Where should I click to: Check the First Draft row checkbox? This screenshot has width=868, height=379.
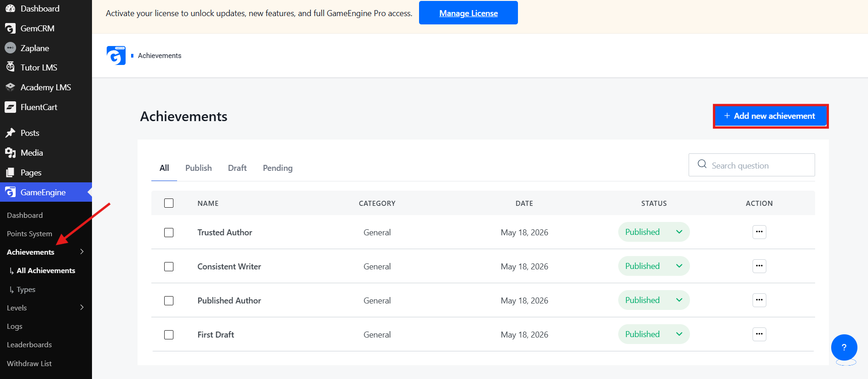coord(169,335)
